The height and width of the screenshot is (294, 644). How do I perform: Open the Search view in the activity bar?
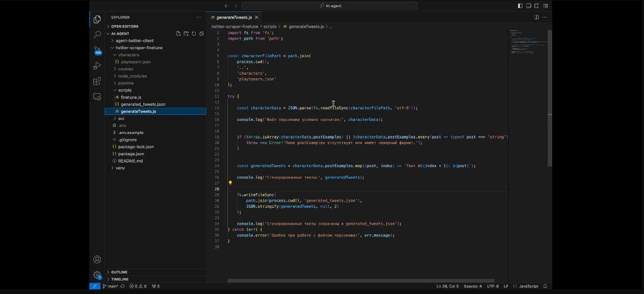97,34
